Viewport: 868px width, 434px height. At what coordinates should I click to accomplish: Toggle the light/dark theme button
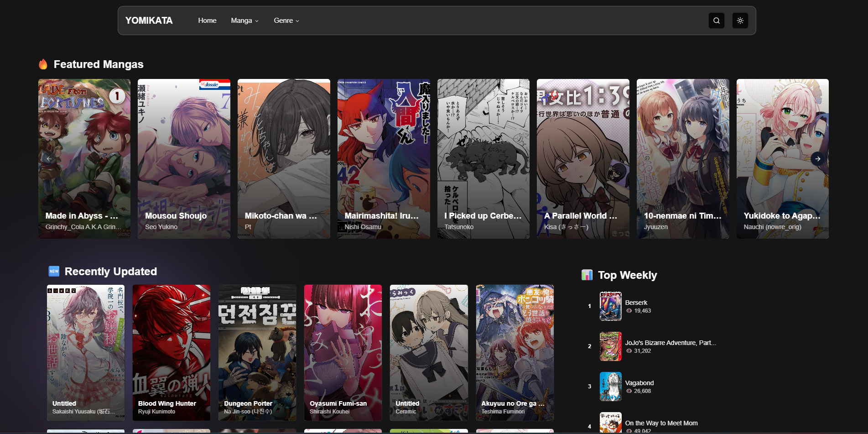pos(740,21)
